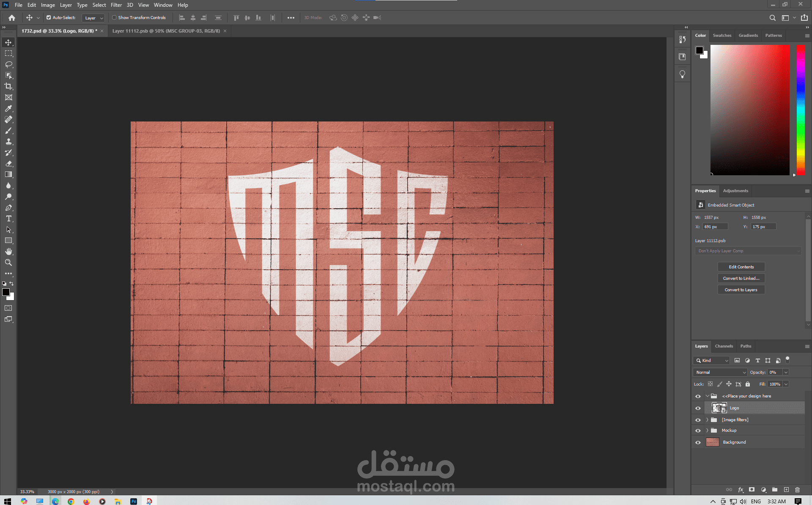
Task: Hide the Background layer visibility eye
Action: [x=698, y=442]
